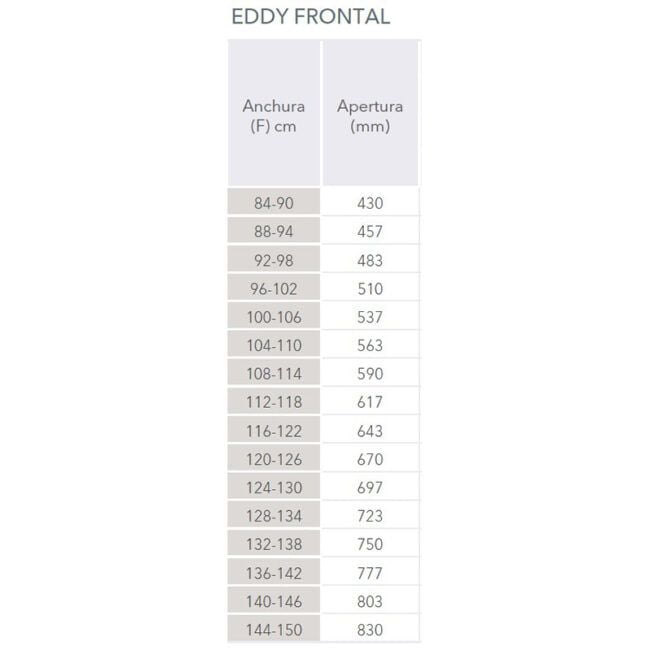Click the 803 aperture value
Screen dimensions: 650x650
coord(370,601)
